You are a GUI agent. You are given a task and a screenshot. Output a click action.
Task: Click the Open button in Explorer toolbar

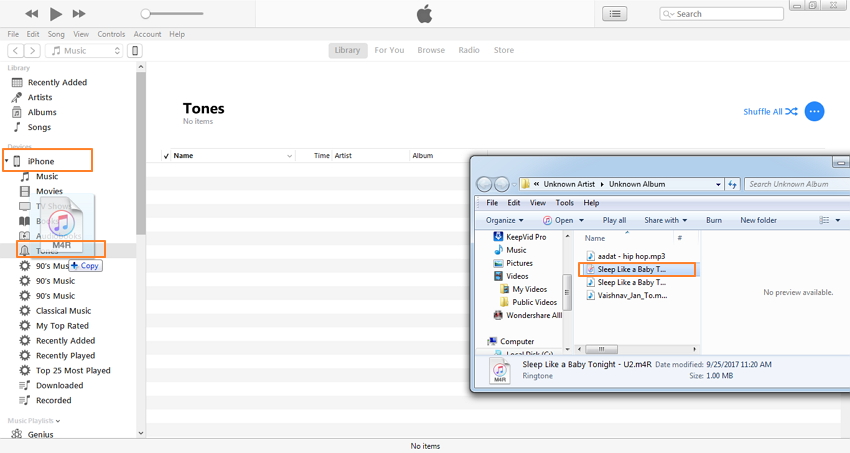pos(558,220)
